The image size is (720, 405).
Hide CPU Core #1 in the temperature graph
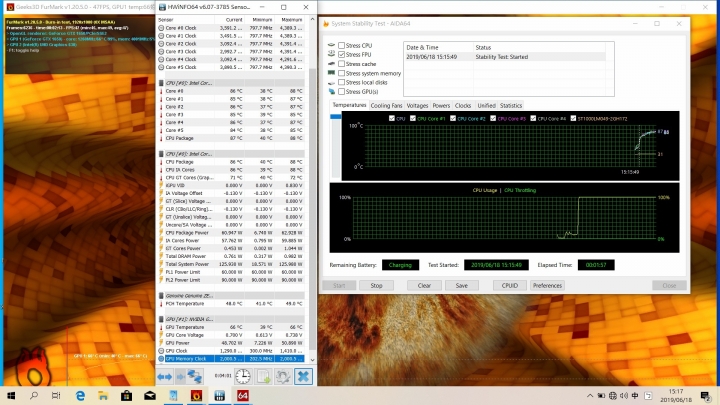[x=413, y=118]
